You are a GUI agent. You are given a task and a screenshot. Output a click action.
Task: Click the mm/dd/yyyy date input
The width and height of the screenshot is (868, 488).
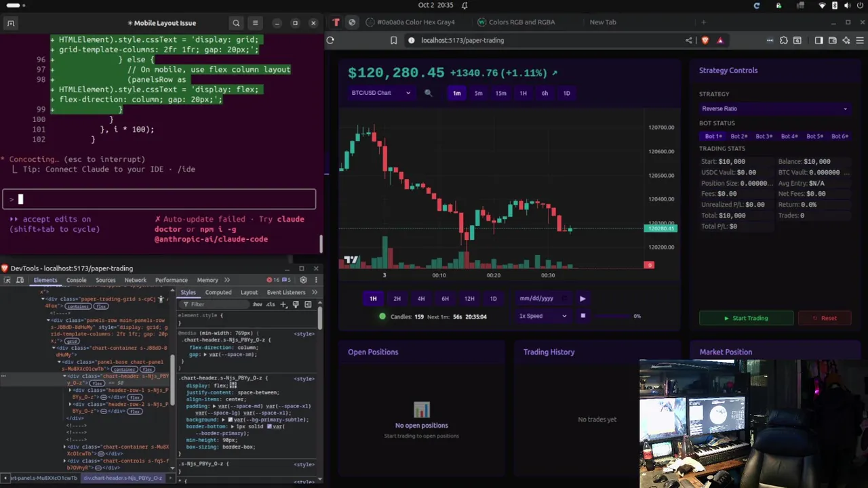[543, 298]
